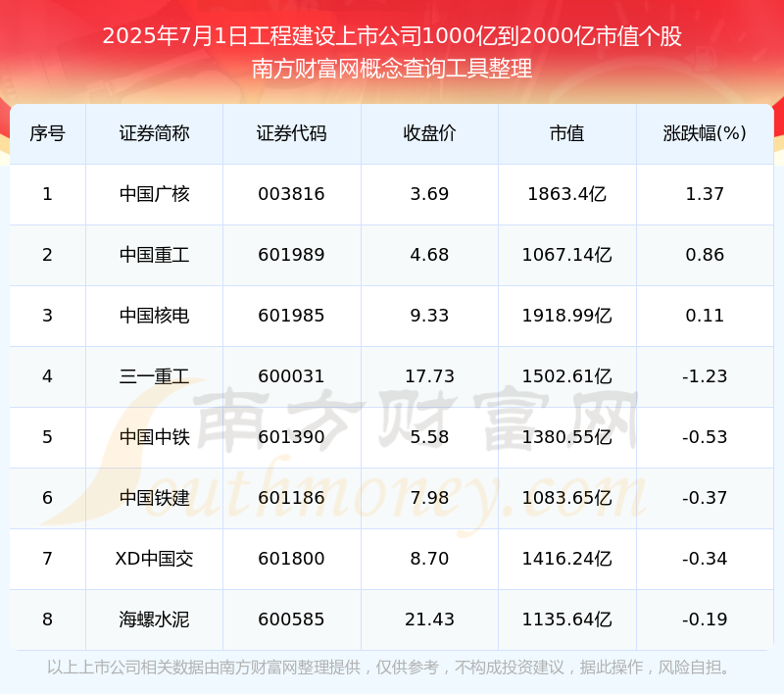The image size is (784, 694).
Task: Click the subtitle "南方财富网概念查询工具整理"
Action: pyautogui.click(x=392, y=69)
